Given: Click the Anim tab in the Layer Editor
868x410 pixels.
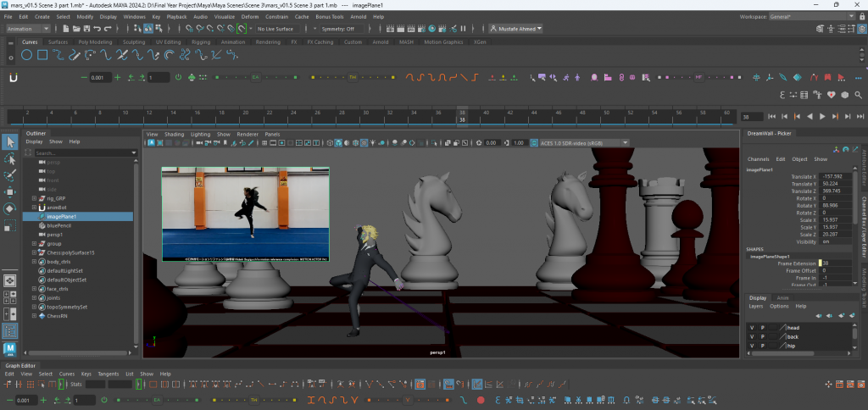Looking at the screenshot, I should click(x=784, y=297).
